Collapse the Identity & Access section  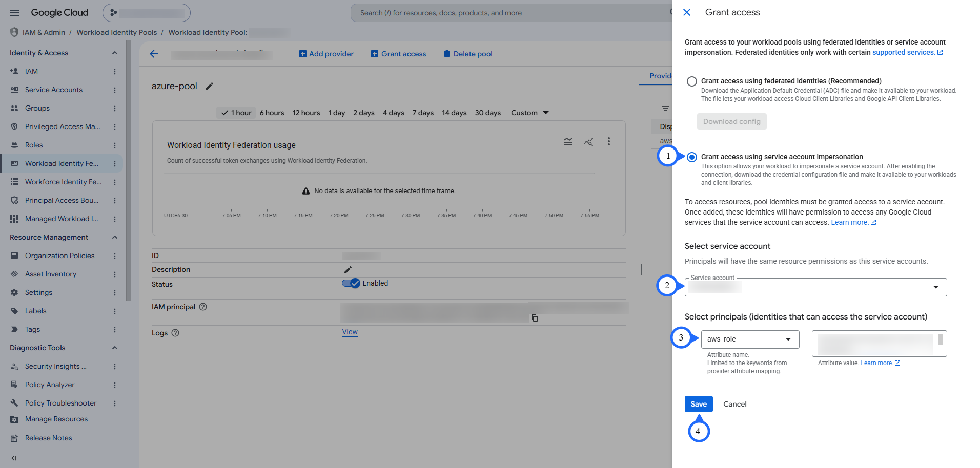pos(115,53)
